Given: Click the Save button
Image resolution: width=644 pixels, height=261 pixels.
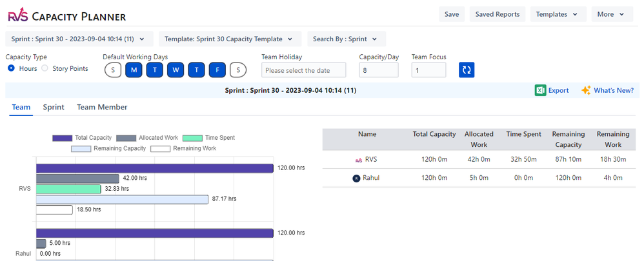Looking at the screenshot, I should pyautogui.click(x=452, y=14).
